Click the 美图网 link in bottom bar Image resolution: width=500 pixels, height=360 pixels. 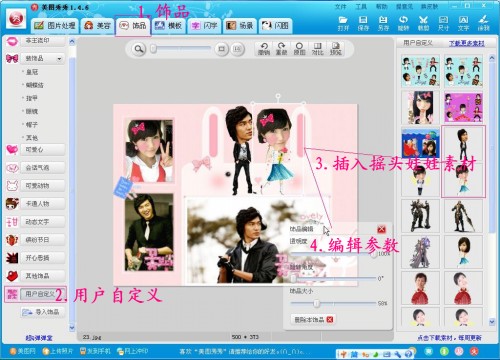tap(23, 351)
